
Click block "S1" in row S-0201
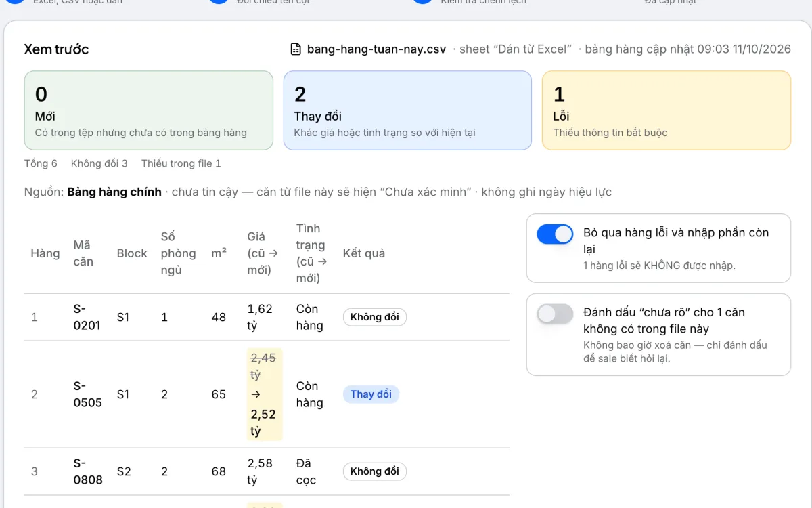[123, 317]
